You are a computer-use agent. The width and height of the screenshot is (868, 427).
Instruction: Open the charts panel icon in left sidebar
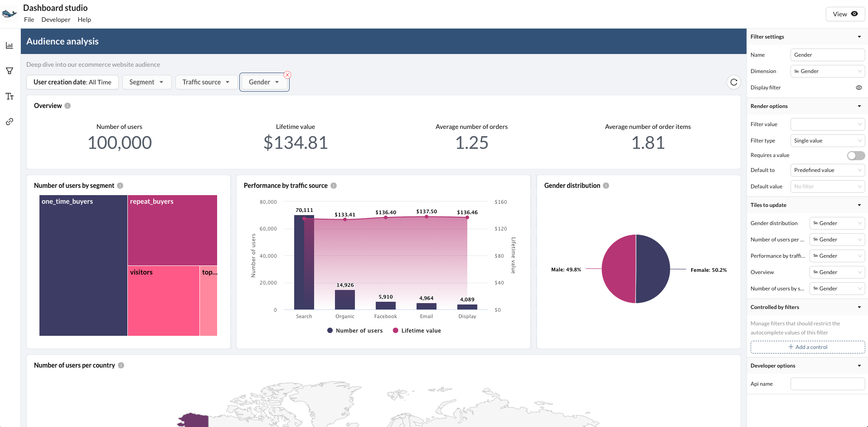pyautogui.click(x=9, y=45)
